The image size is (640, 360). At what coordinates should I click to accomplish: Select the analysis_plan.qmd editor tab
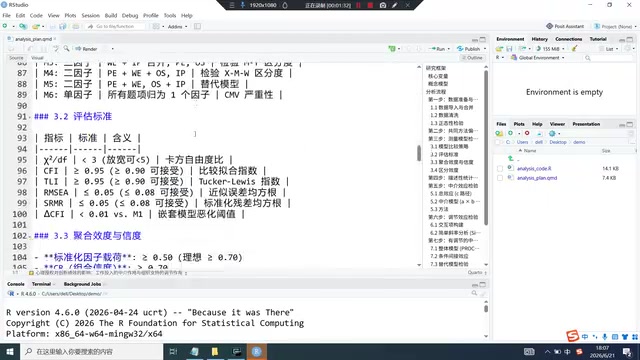[x=33, y=39]
